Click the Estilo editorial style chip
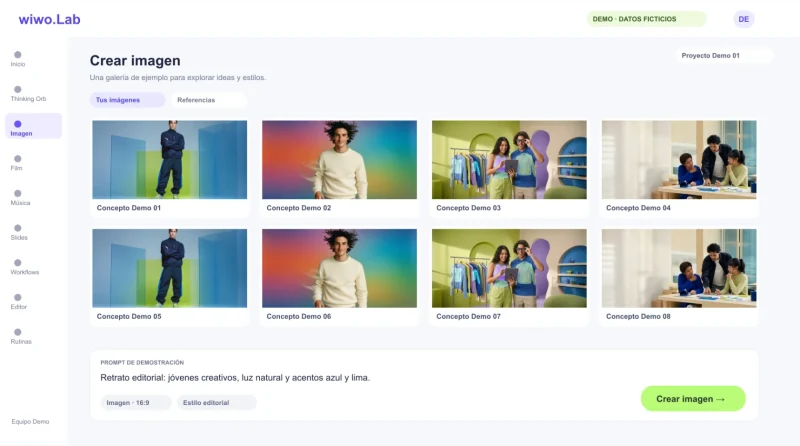The image size is (800, 446). [x=216, y=403]
